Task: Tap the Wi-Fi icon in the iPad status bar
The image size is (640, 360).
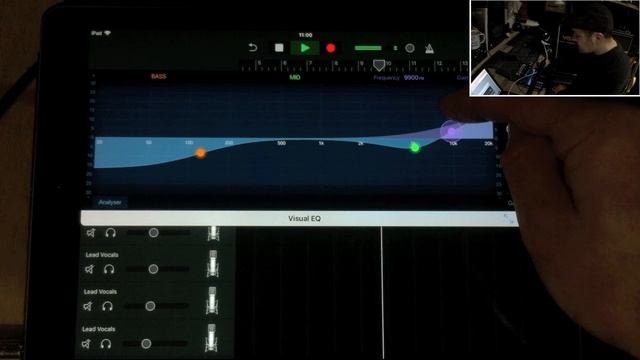Action: [107, 33]
